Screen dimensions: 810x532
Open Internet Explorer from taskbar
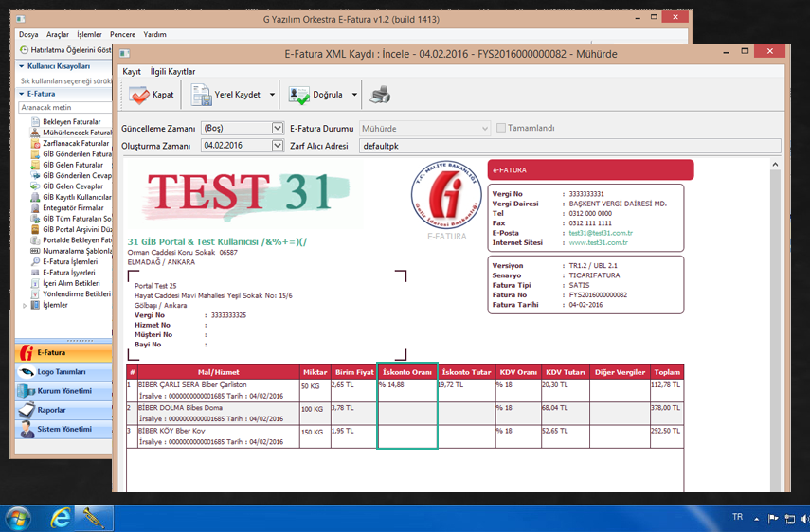tap(61, 519)
